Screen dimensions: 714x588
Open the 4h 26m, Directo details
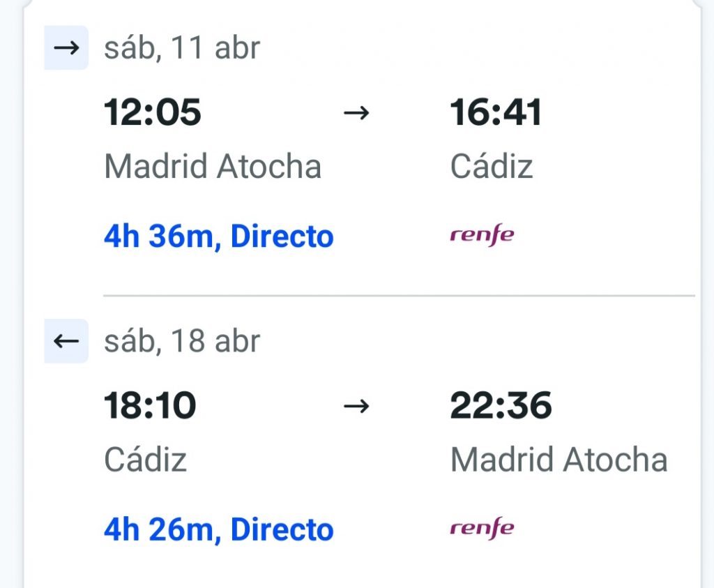pos(219,529)
